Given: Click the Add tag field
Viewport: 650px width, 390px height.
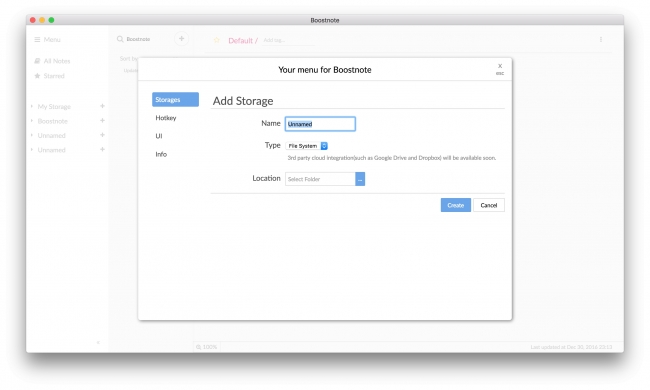Looking at the screenshot, I should [x=288, y=40].
